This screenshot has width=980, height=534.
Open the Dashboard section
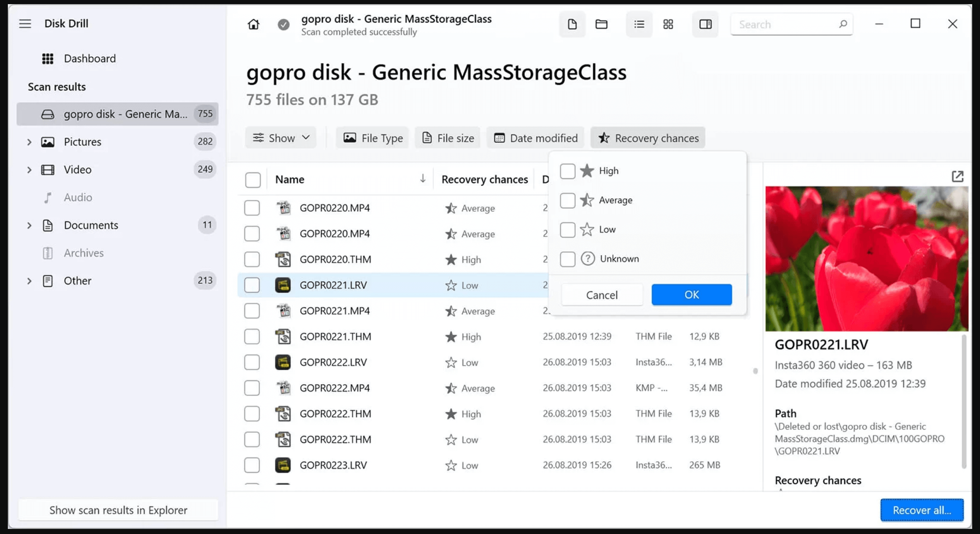pyautogui.click(x=90, y=58)
